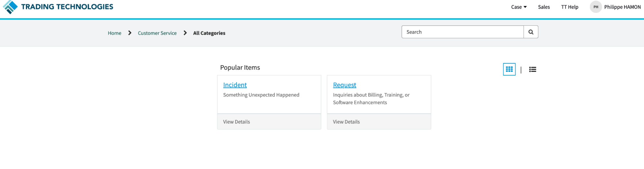Open TT Help from the header
Viewport: 644px width, 169px height.
[570, 7]
